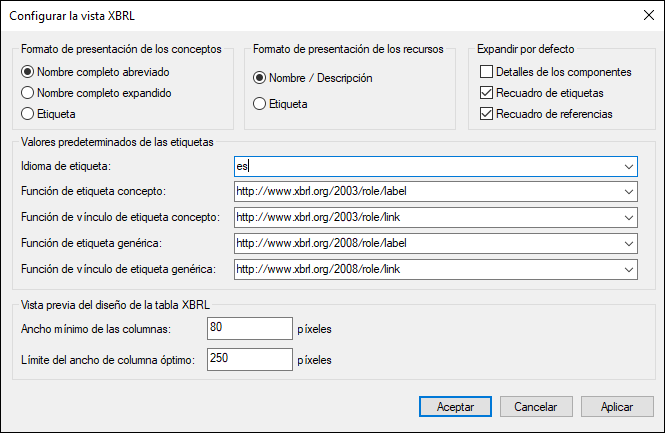Choose Etiqueta under formato de recursos
The image size is (665, 433).
point(260,102)
